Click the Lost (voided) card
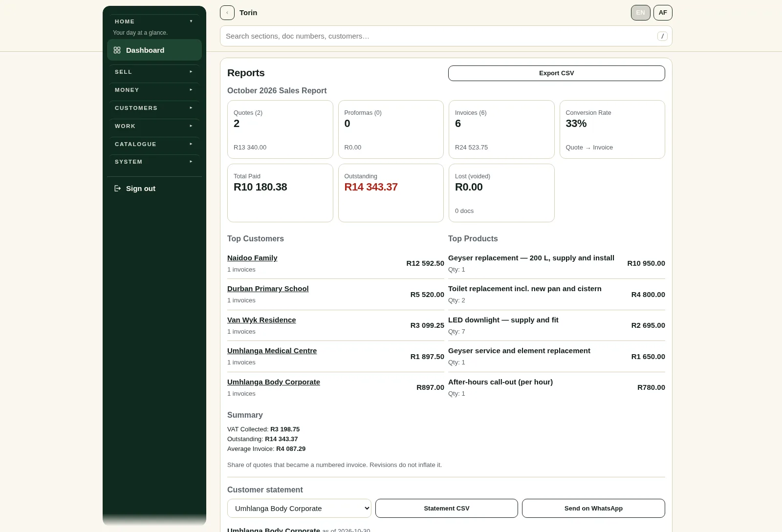 click(x=501, y=193)
